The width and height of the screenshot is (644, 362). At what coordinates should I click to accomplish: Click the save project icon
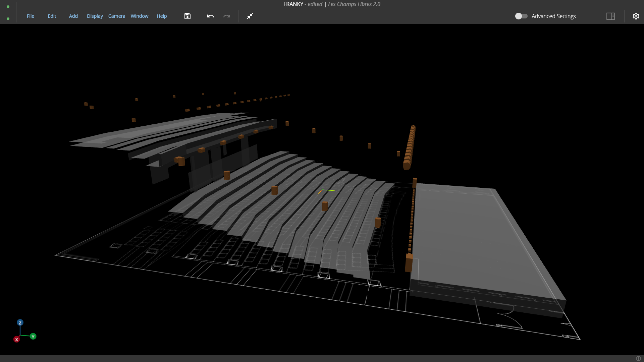(x=187, y=16)
